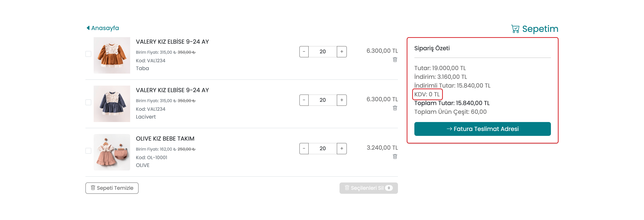Tick the checkbox for the Lacivert dress

[88, 102]
